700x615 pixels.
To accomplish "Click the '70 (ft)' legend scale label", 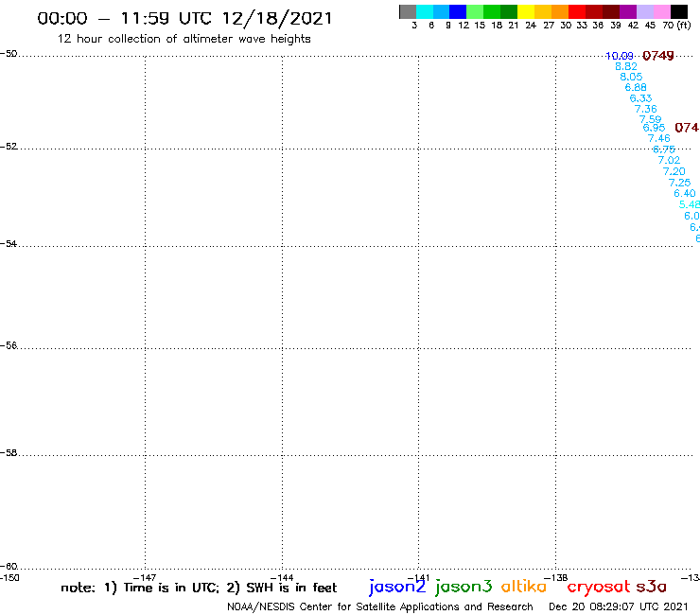I will (676, 26).
